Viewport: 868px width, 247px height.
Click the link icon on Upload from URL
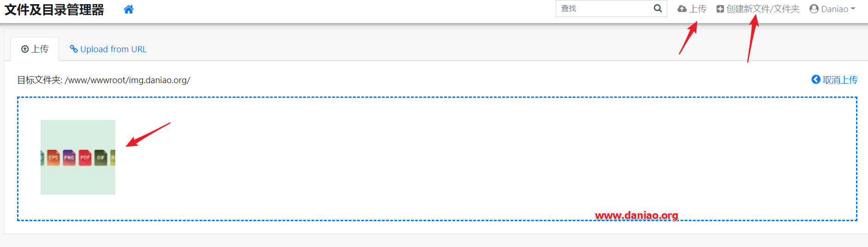pyautogui.click(x=73, y=49)
